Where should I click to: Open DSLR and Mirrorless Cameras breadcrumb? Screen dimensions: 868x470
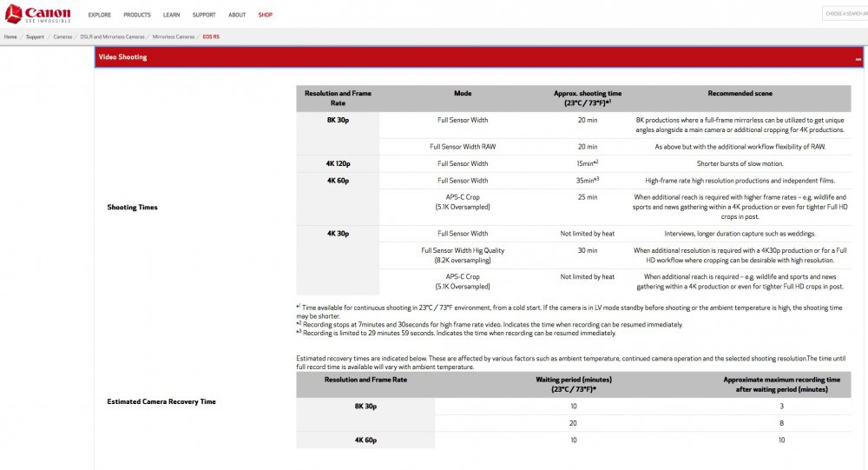point(112,37)
